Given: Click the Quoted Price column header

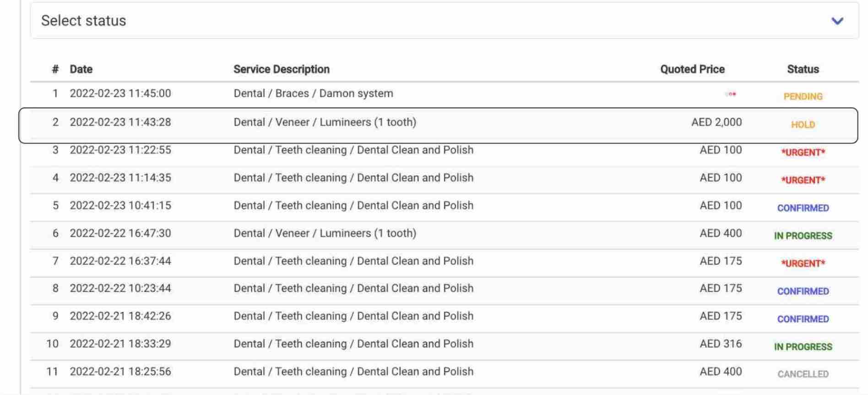Looking at the screenshot, I should [x=692, y=69].
